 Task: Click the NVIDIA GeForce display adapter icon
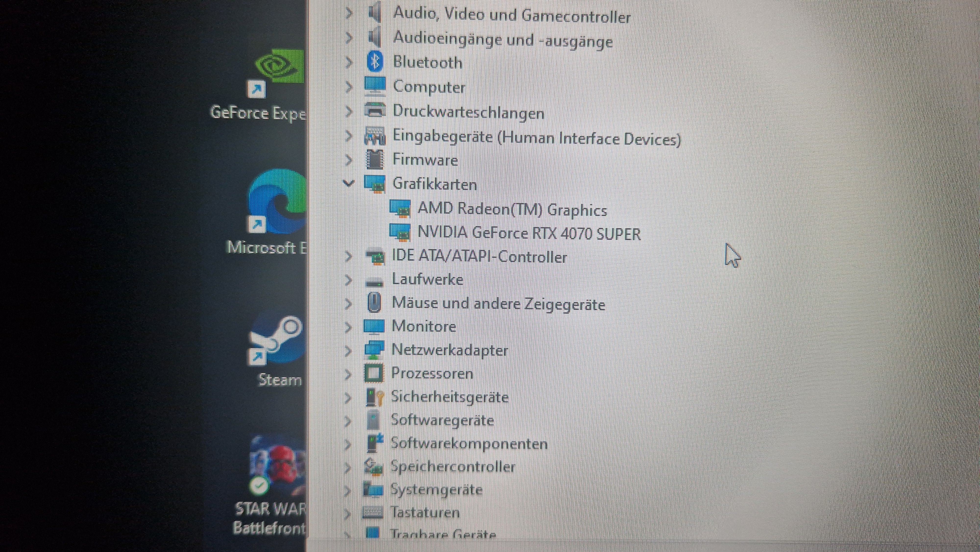point(400,232)
